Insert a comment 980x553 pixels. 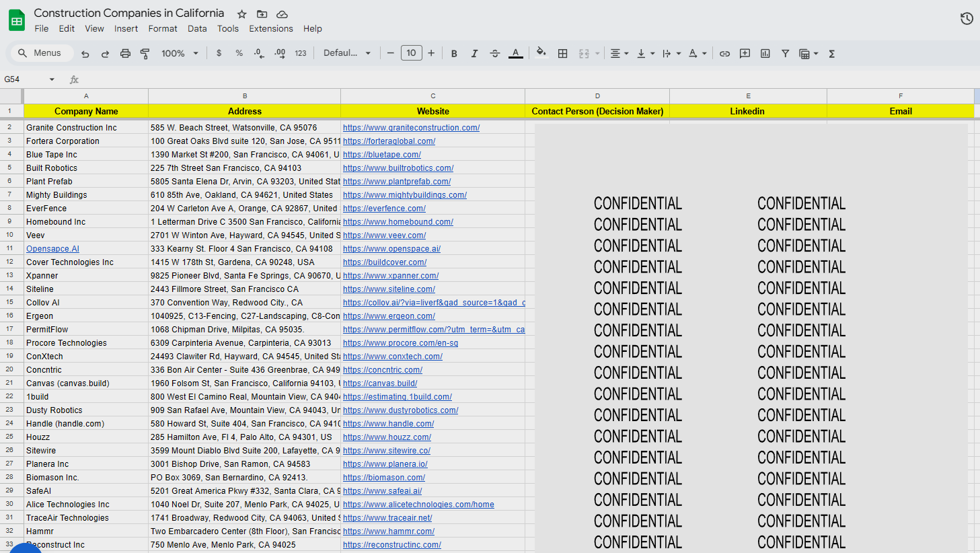(745, 54)
